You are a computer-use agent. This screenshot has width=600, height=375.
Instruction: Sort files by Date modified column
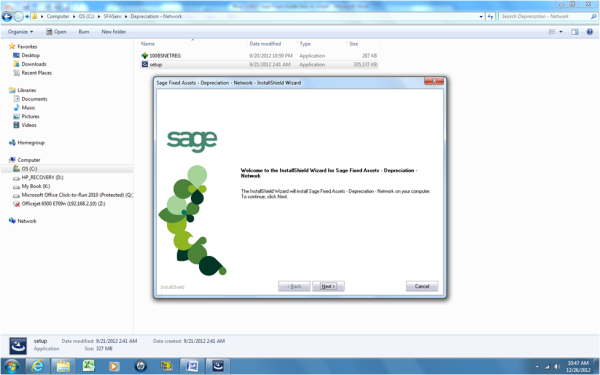pyautogui.click(x=265, y=44)
